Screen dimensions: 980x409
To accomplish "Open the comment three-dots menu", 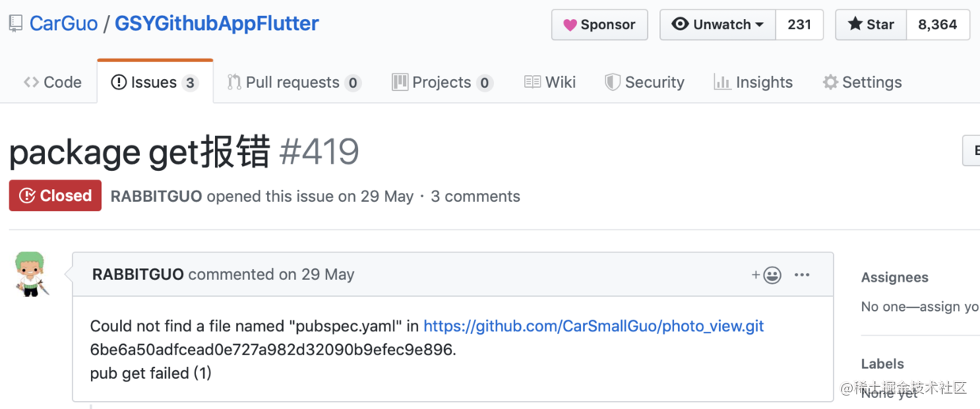I will coord(802,275).
